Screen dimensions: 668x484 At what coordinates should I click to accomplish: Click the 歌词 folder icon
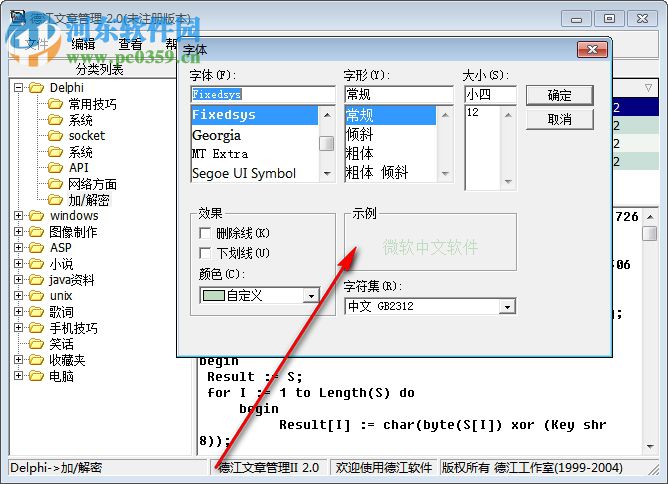coord(37,312)
